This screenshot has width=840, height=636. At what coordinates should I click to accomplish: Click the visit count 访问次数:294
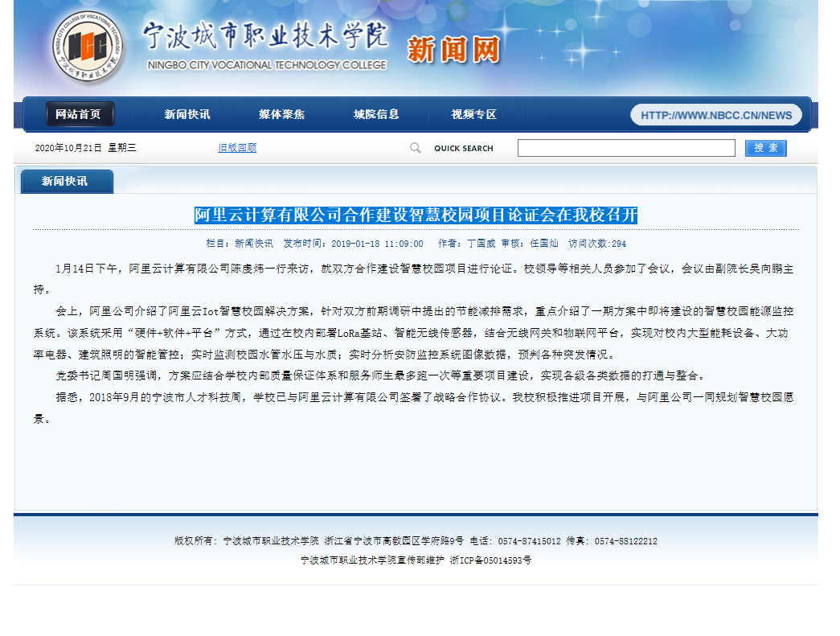(x=597, y=244)
